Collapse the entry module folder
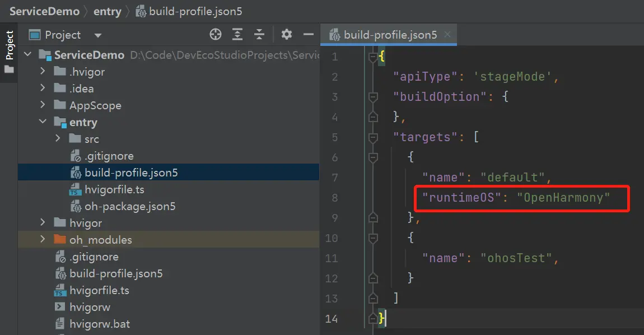 click(43, 121)
